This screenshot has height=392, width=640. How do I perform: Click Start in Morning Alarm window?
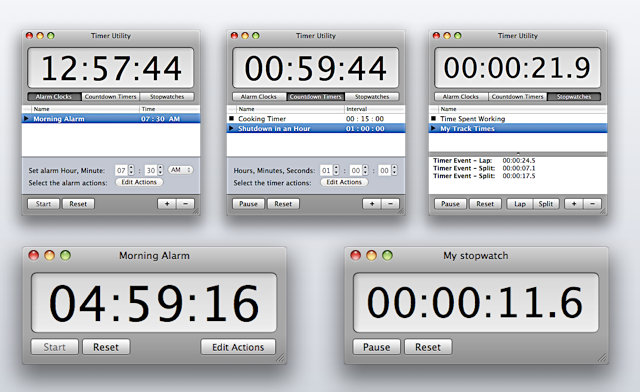(x=54, y=347)
